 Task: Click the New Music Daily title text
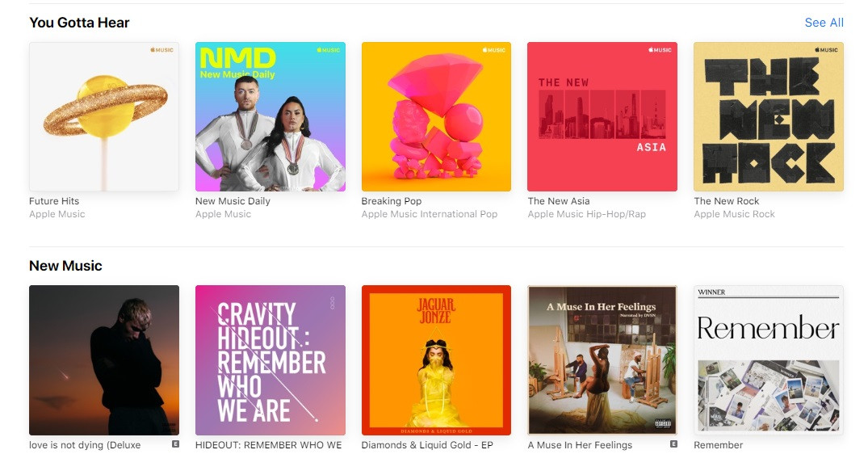(x=233, y=201)
